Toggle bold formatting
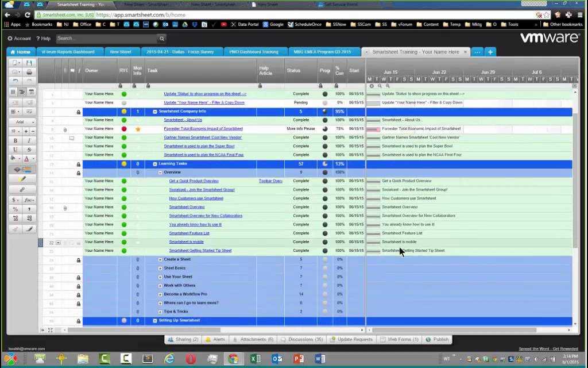Image resolution: width=588 pixels, height=368 pixels. (x=16, y=140)
